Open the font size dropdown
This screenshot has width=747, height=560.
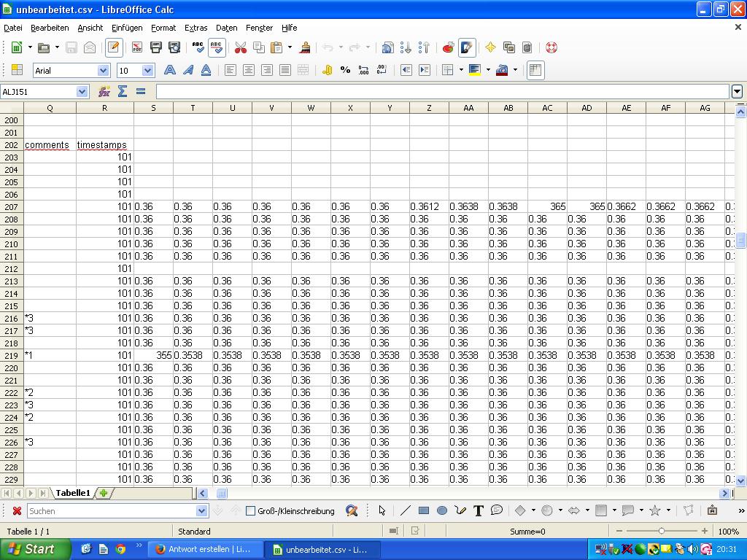[x=147, y=71]
